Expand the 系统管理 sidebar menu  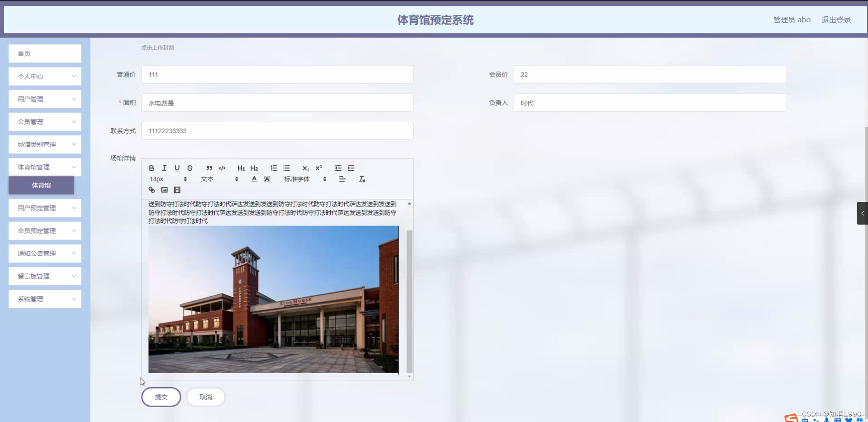44,298
